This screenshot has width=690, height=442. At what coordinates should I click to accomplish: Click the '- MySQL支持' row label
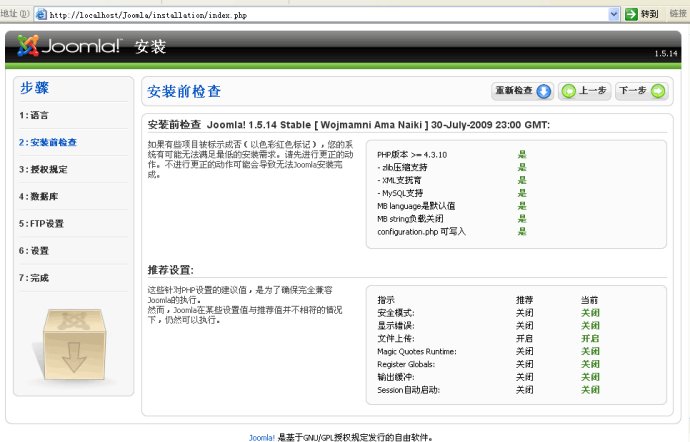coord(400,193)
